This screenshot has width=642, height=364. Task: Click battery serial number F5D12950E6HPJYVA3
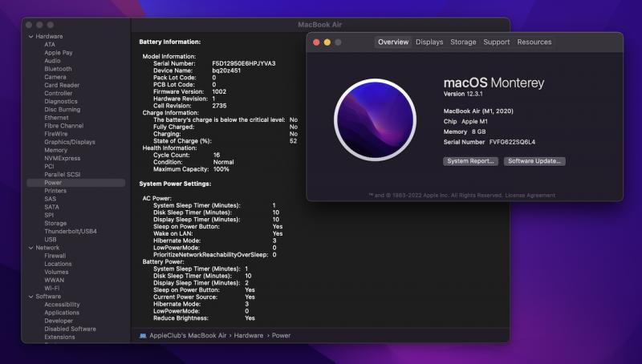tap(244, 64)
